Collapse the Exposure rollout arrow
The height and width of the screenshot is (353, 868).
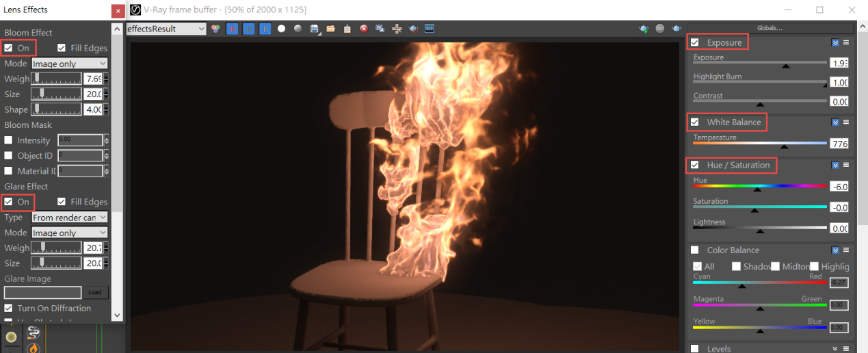tap(835, 42)
